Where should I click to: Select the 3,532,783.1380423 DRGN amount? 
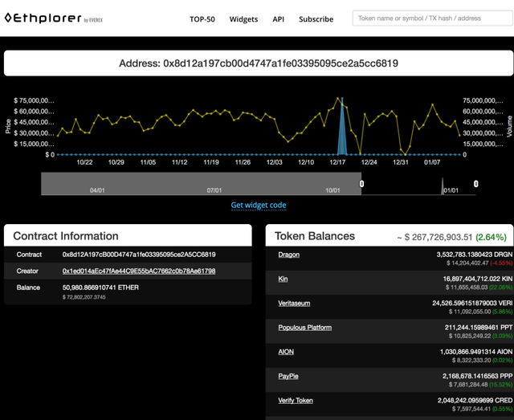tap(475, 255)
